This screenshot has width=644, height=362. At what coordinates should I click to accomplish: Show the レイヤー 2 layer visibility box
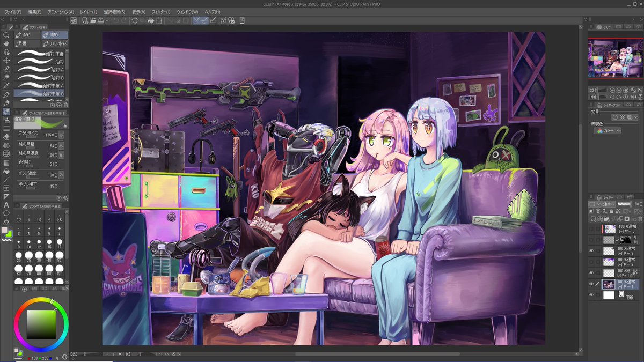pyautogui.click(x=591, y=262)
